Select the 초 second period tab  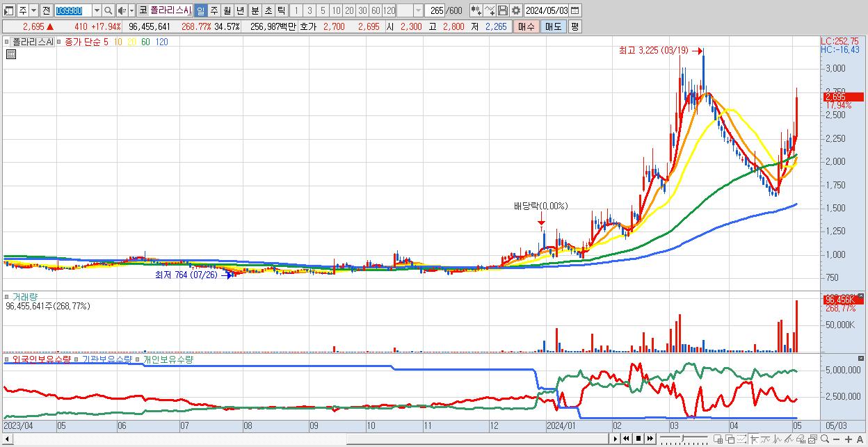[268, 10]
